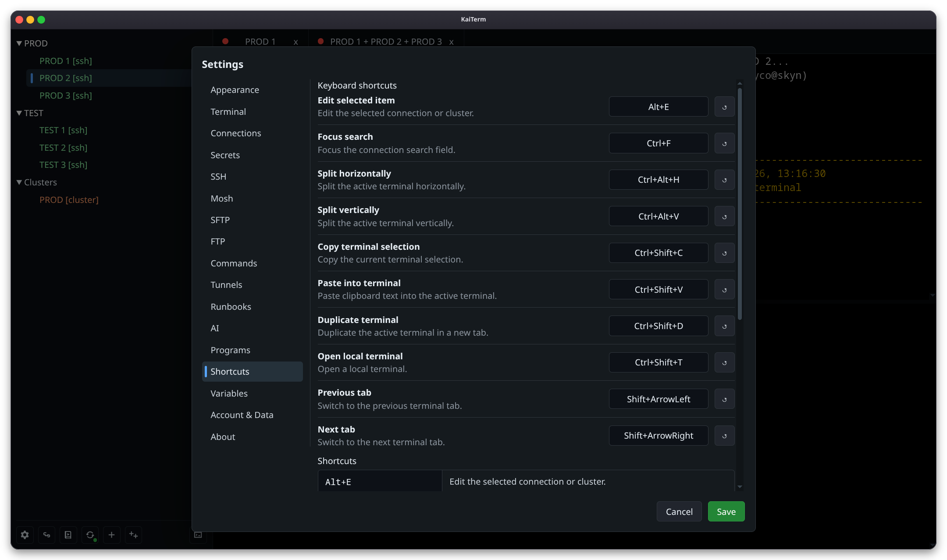Screen dimensions: 947x560
Task: Select PROD 1 [ssh] in sidebar
Action: click(66, 61)
